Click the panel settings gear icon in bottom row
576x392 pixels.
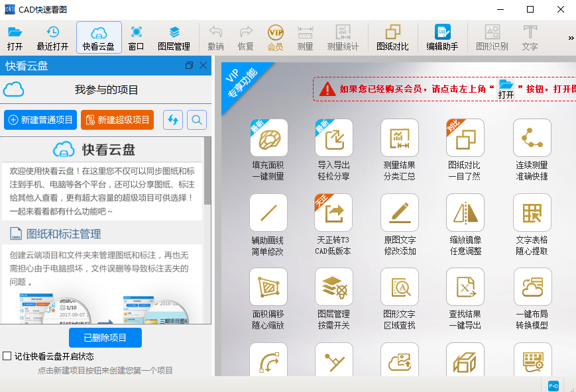tap(533, 360)
